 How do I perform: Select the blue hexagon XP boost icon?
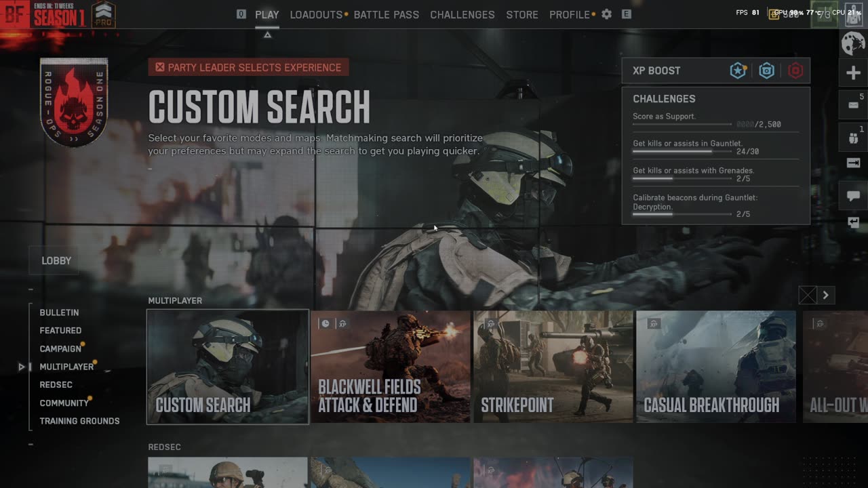(x=766, y=70)
